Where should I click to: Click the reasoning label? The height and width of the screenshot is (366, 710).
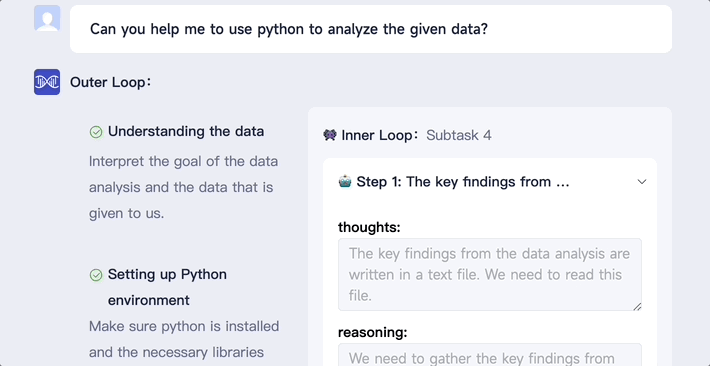click(x=373, y=332)
